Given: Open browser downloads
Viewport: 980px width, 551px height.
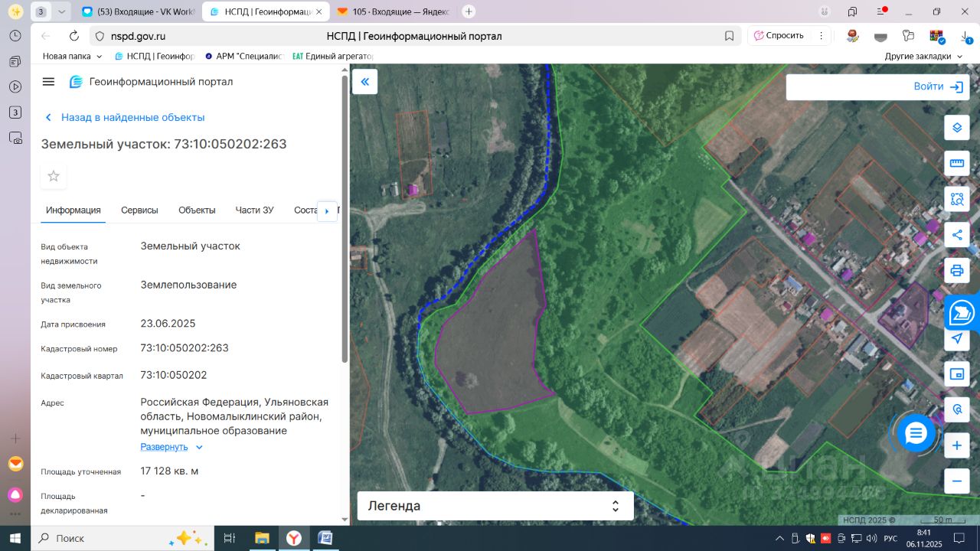Looking at the screenshot, I should click(966, 36).
